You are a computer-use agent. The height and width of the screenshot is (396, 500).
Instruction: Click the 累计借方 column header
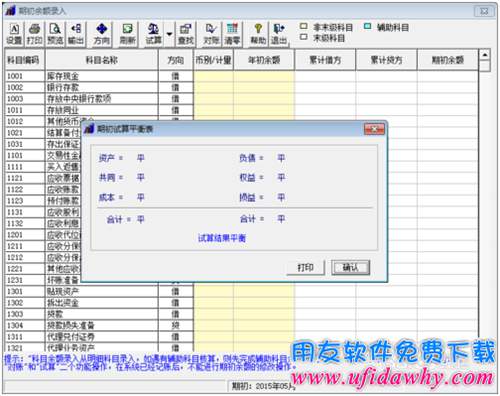(x=325, y=60)
